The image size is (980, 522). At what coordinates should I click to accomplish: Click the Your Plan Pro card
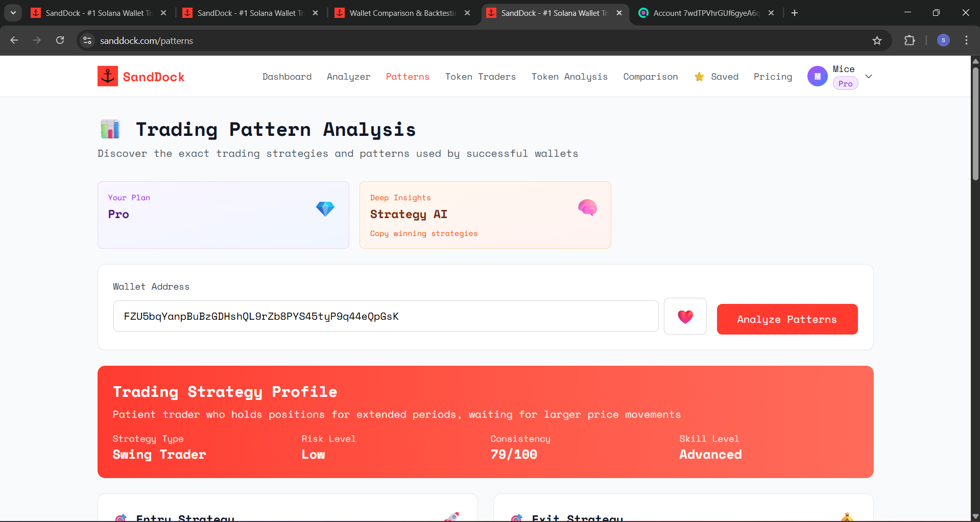click(x=223, y=215)
